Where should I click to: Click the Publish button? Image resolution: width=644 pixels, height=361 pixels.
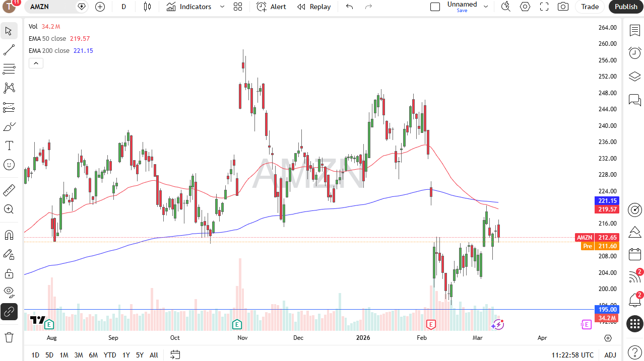pos(626,7)
